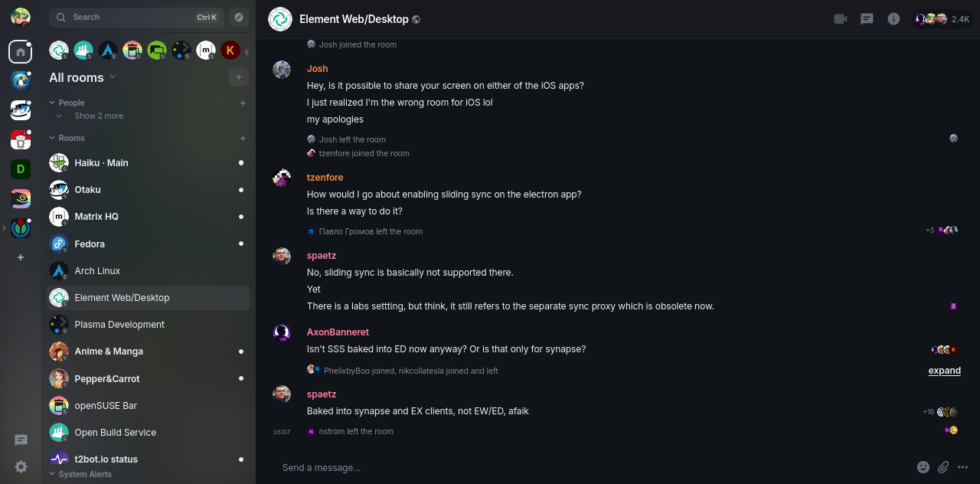Expand the All rooms dropdown

click(113, 77)
